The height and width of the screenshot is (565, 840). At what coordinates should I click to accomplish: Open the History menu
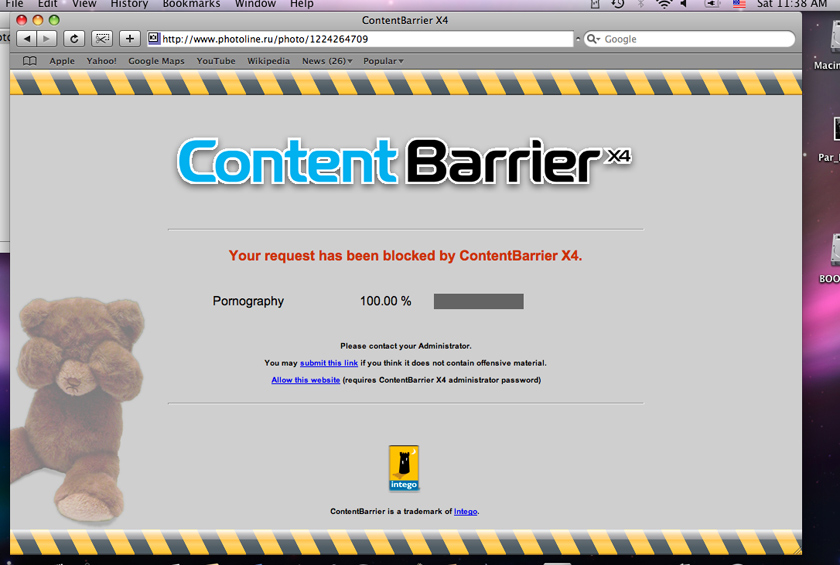click(129, 4)
